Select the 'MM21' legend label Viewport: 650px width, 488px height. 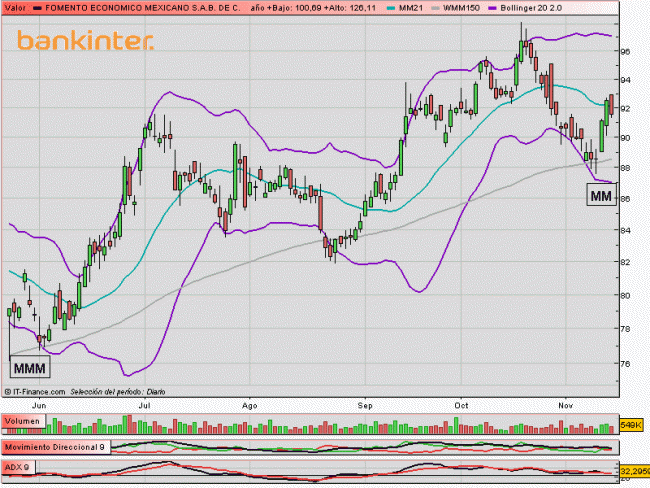click(411, 8)
